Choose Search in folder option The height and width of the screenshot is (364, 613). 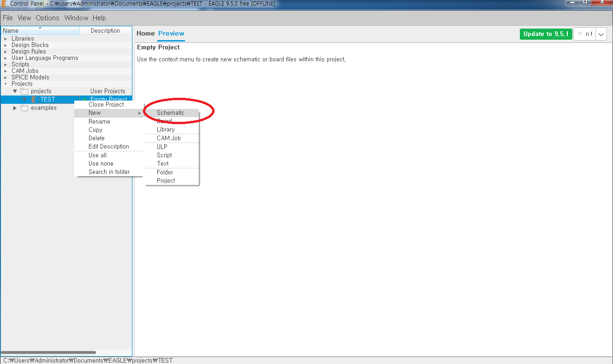click(x=108, y=172)
